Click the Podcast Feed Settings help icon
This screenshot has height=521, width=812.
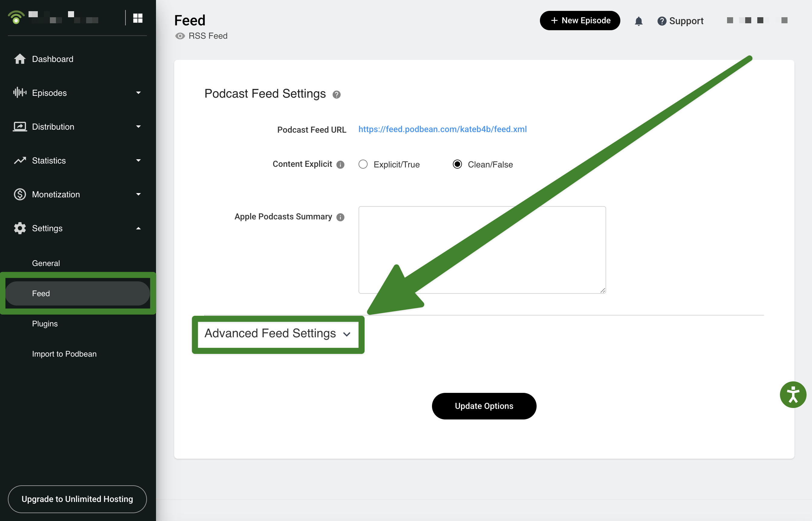click(x=336, y=94)
